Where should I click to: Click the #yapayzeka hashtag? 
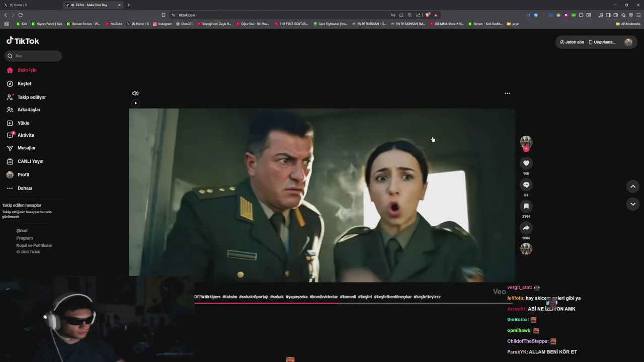click(x=297, y=297)
